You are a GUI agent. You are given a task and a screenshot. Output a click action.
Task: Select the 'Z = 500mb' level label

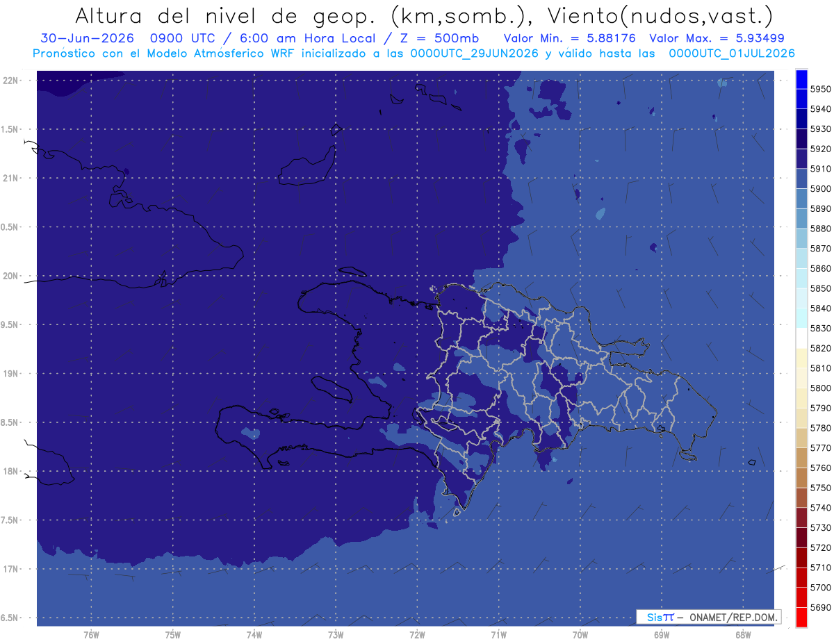(440, 38)
